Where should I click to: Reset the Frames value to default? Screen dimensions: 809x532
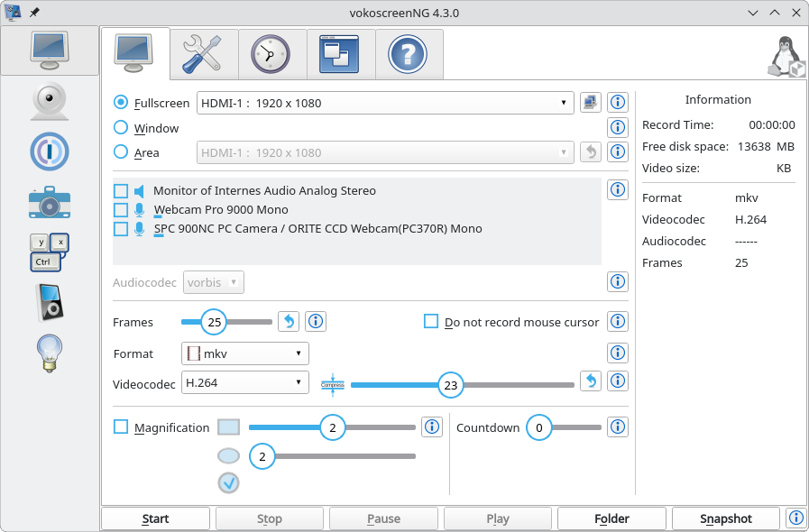288,321
